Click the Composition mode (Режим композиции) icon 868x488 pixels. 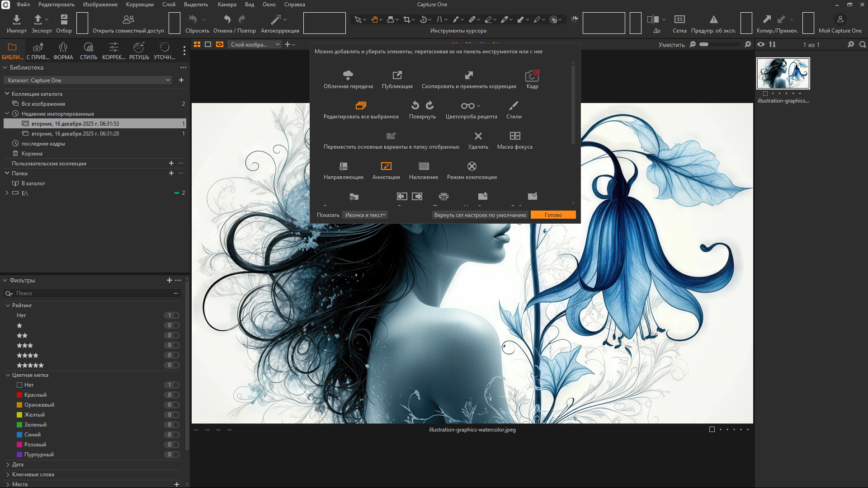[x=472, y=166]
